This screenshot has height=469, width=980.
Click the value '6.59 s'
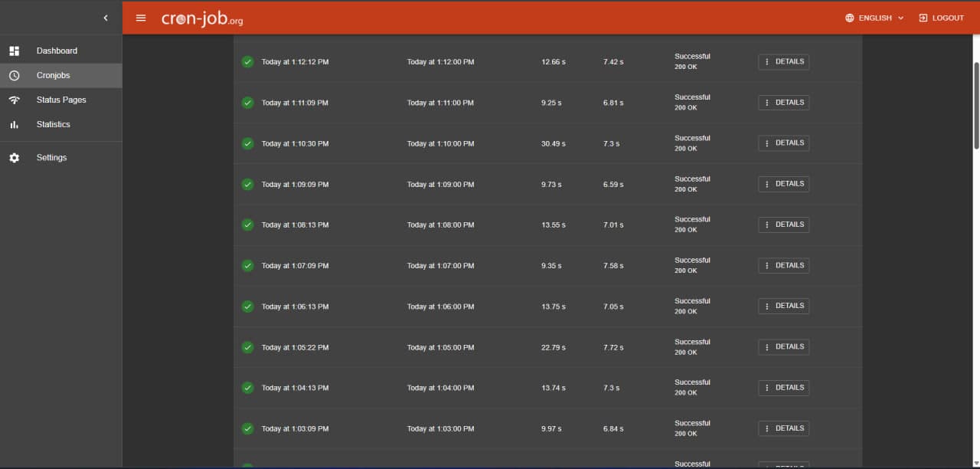pyautogui.click(x=613, y=184)
